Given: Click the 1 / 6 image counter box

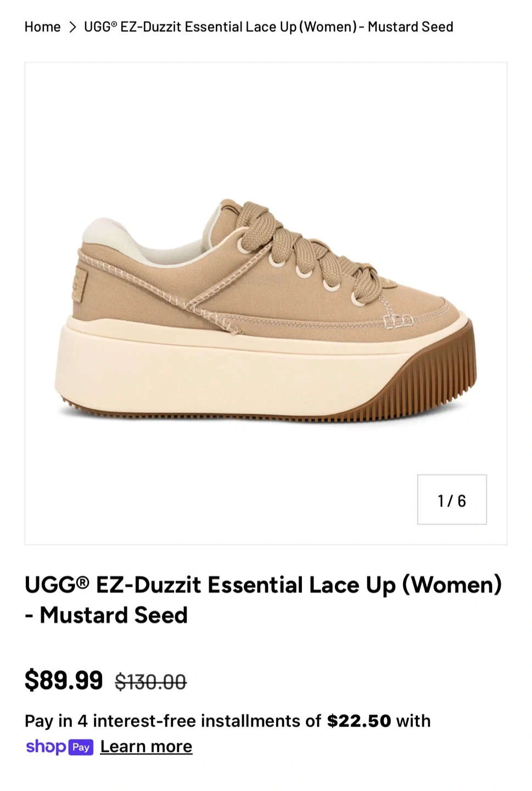Looking at the screenshot, I should 452,499.
